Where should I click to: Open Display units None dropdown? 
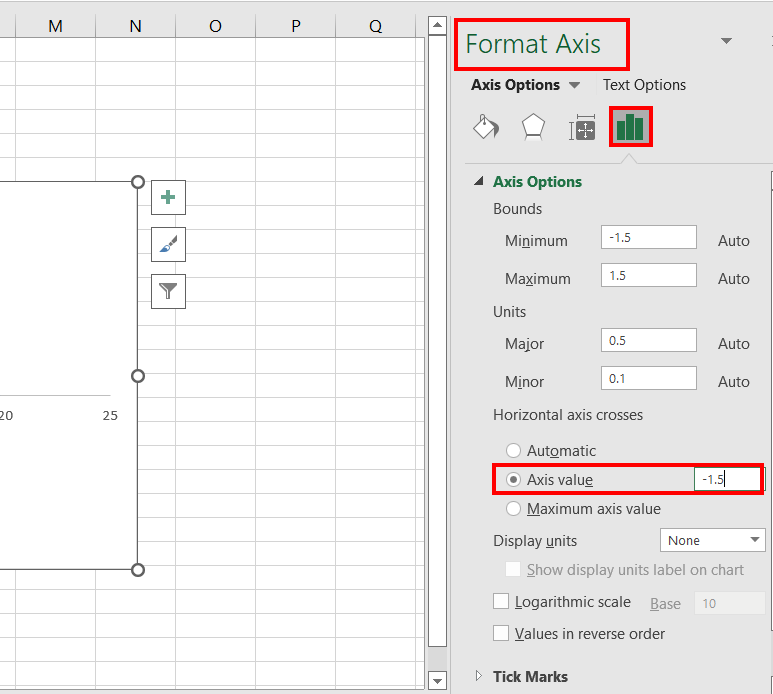pyautogui.click(x=712, y=540)
